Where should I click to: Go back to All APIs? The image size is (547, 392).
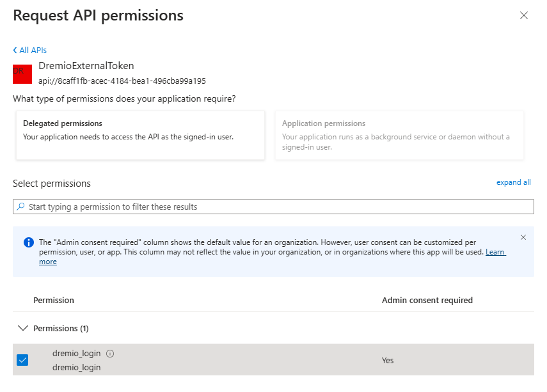29,50
